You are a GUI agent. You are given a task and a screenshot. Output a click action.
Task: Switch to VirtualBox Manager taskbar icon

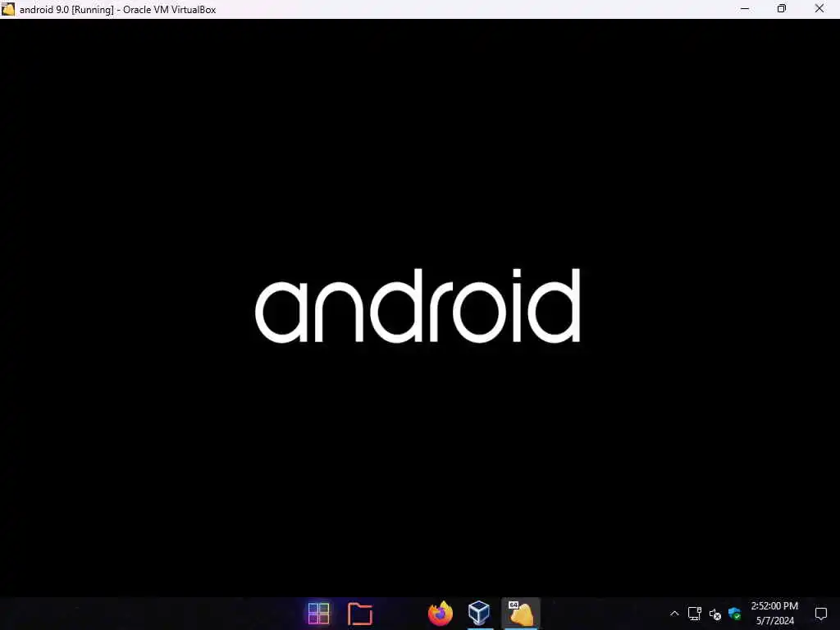tap(479, 613)
